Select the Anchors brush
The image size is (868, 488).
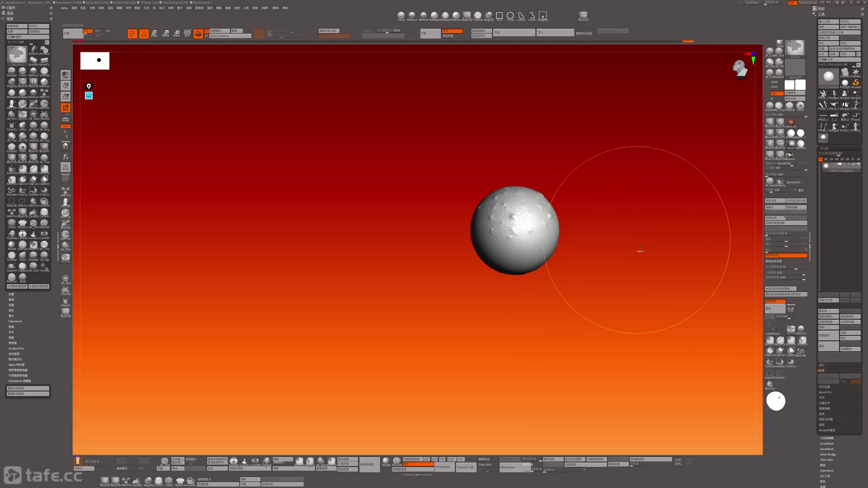(33, 50)
